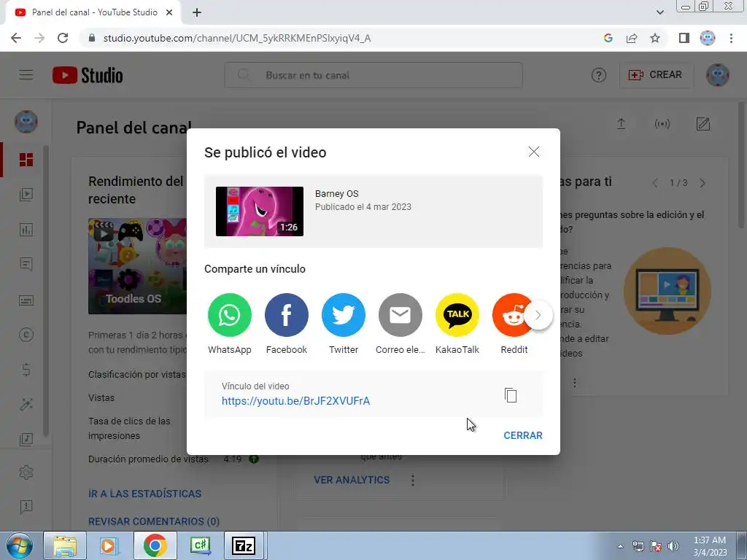Open Audio library icon in sidebar
Screen dimensions: 747x560
(x=26, y=438)
